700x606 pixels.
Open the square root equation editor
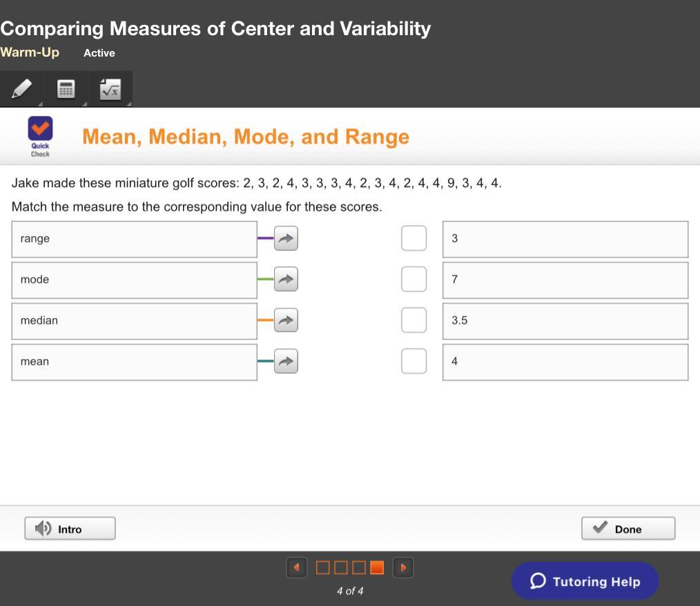[x=110, y=89]
